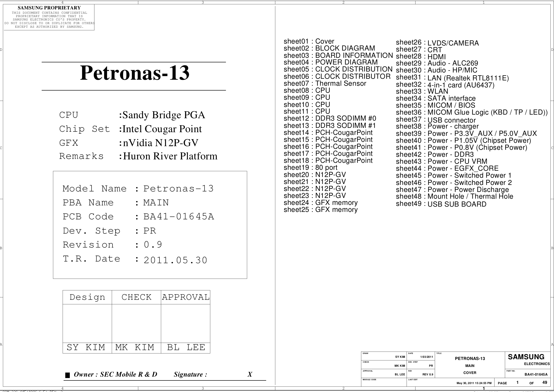Select 'sheet07 : Thermal Sensor' entry
Viewport: 554px width, 392px height.
325,83
